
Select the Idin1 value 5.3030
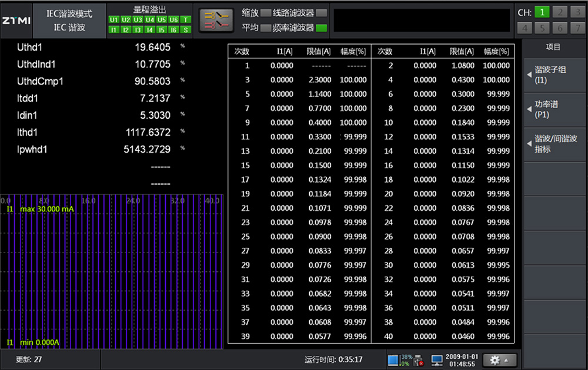point(155,115)
